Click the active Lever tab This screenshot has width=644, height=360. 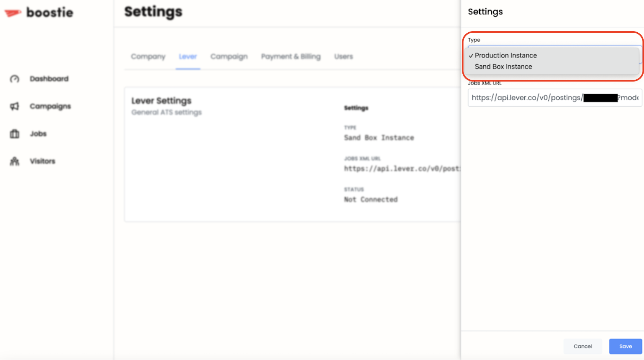(x=188, y=56)
